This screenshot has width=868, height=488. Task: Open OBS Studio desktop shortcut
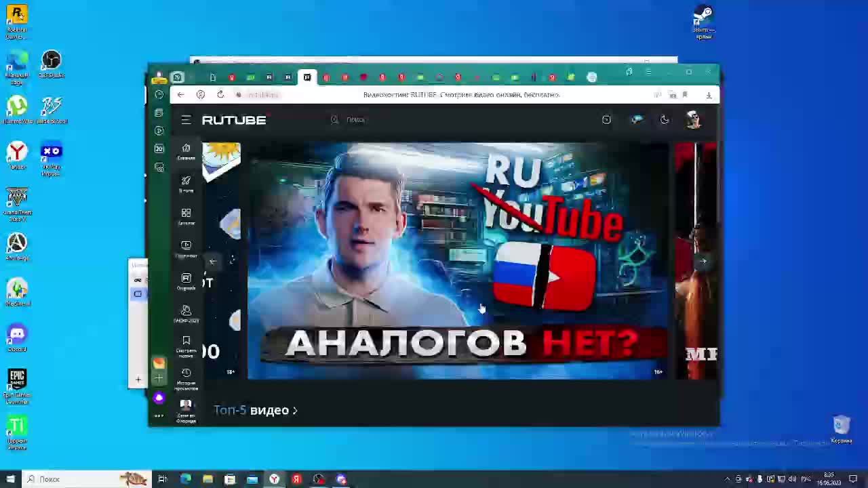51,64
